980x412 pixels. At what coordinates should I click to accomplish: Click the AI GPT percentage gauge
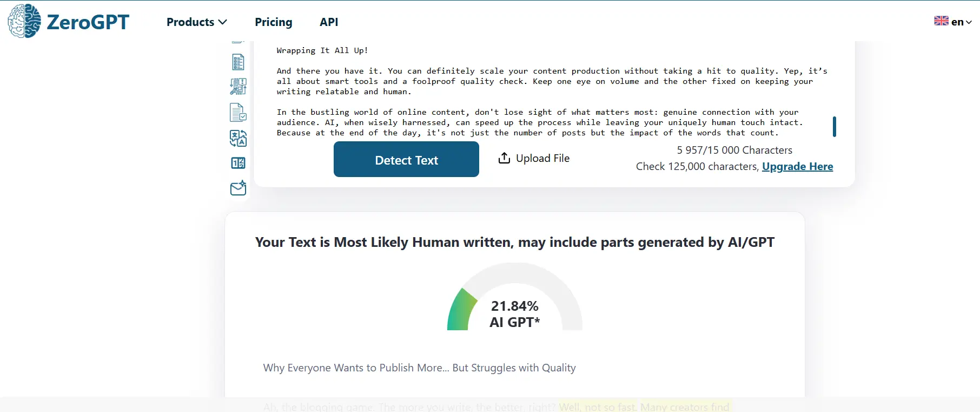[514, 297]
